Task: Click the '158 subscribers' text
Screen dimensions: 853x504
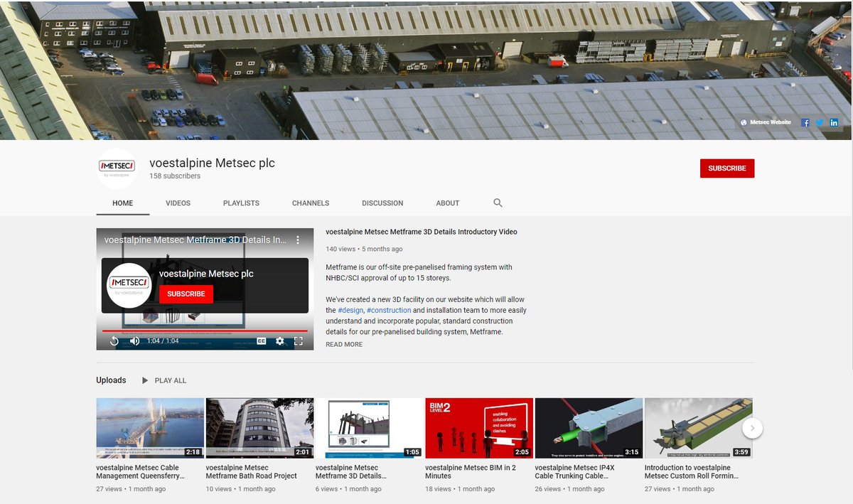Action: click(175, 176)
